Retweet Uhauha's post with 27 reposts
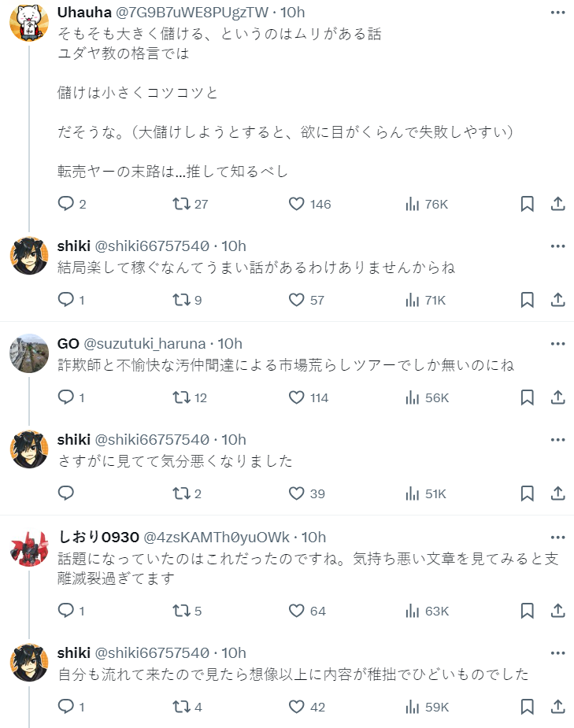This screenshot has width=574, height=728. tap(181, 204)
